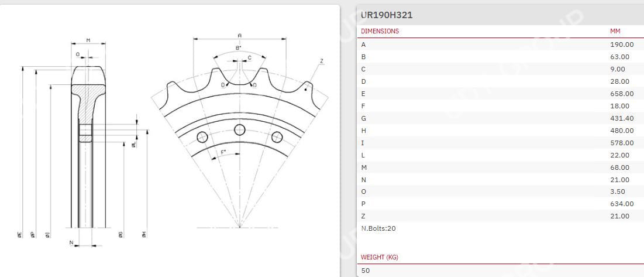Click the 3.50 value in row O
The height and width of the screenshot is (277, 644).
(x=618, y=191)
